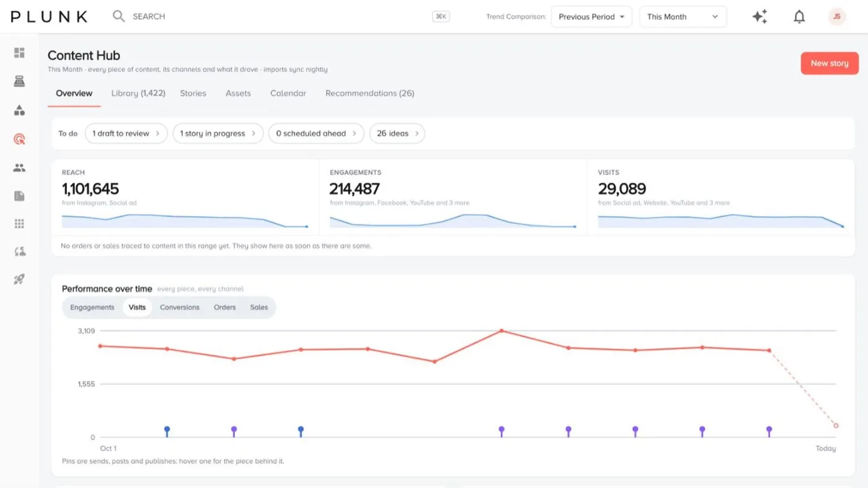
Task: Click the magnifying glass search icon
Action: click(118, 16)
